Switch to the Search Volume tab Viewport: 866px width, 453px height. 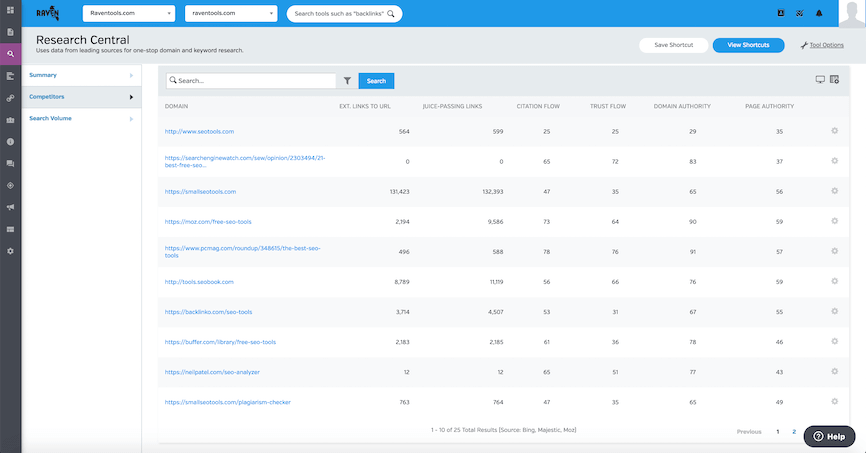point(81,118)
